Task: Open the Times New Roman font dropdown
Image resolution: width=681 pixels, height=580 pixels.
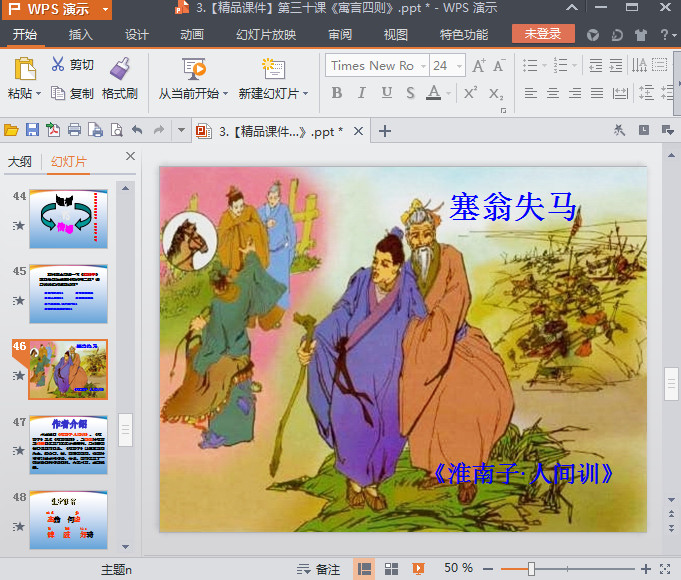Action: 423,66
